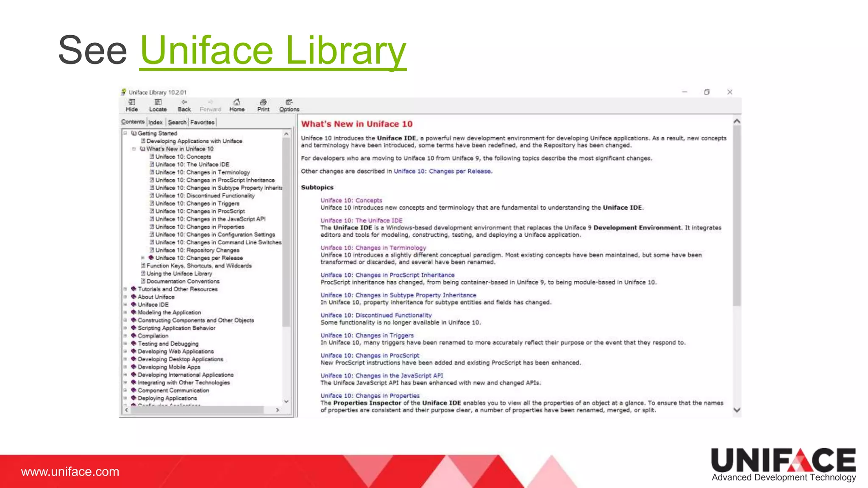Image resolution: width=868 pixels, height=488 pixels.
Task: Collapse the Getting Started tree node
Action: point(125,133)
